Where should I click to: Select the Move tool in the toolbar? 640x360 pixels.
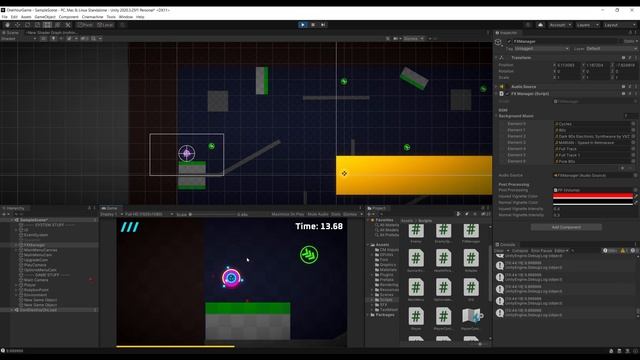click(x=18, y=25)
